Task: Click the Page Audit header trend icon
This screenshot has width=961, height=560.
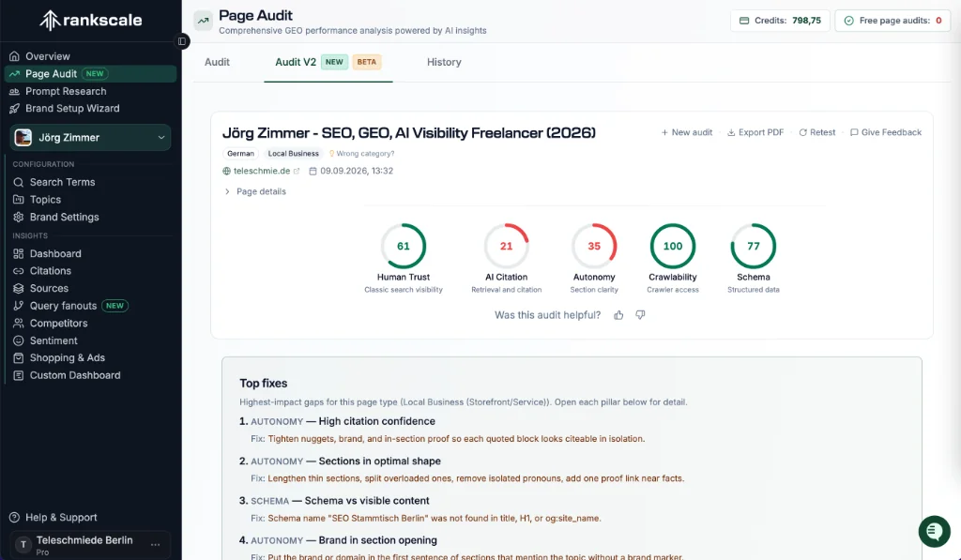Action: [203, 21]
